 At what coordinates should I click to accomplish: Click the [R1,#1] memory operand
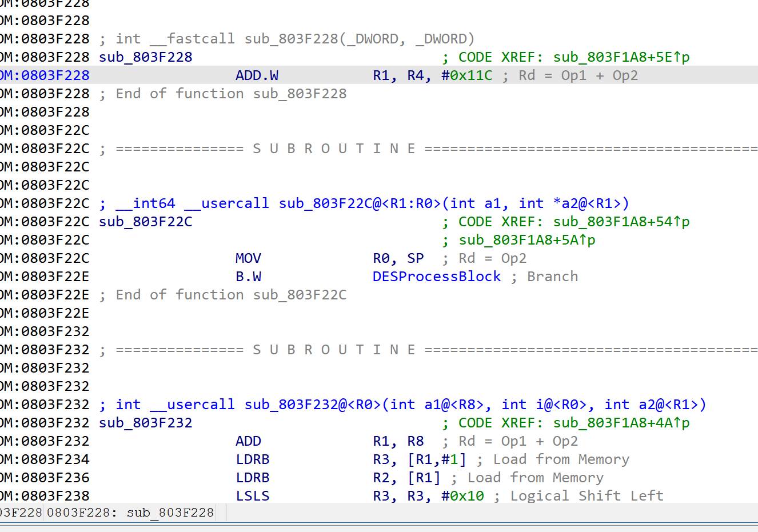[437, 459]
